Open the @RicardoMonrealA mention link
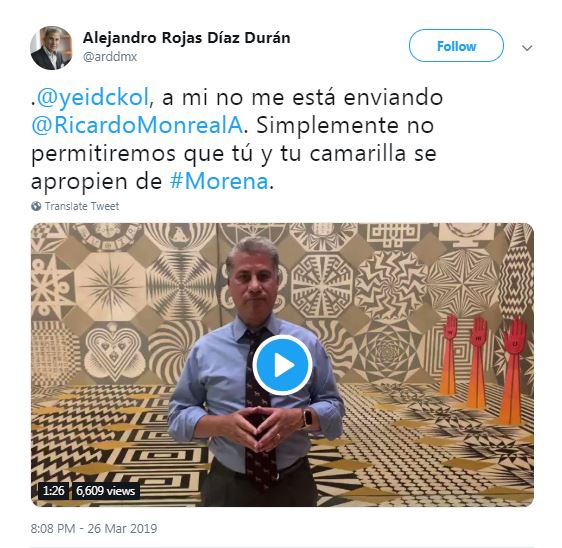 click(137, 125)
